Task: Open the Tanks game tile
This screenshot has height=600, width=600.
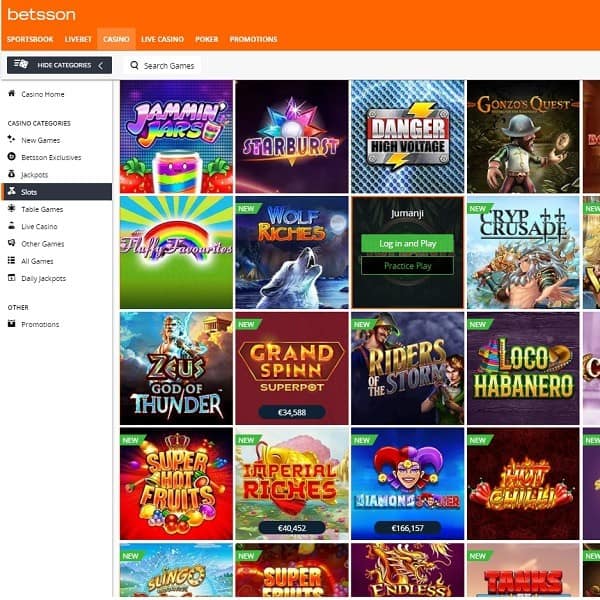Action: pyautogui.click(x=523, y=570)
